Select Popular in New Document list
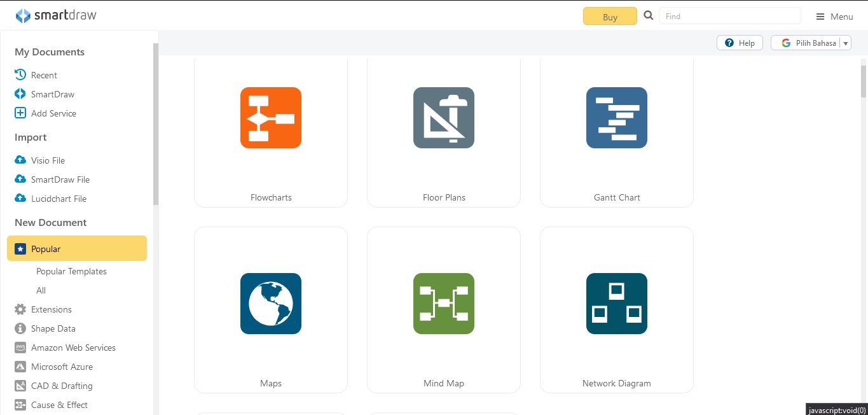The image size is (868, 415). pos(77,248)
